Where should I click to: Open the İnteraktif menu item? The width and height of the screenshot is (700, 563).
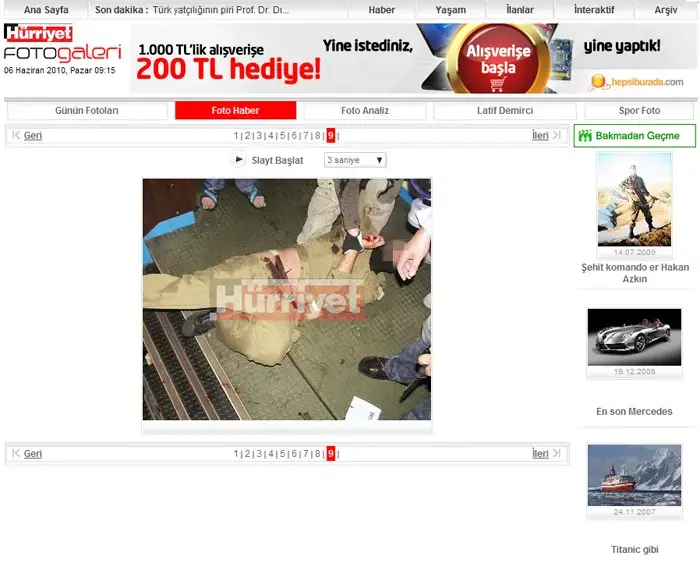click(594, 9)
